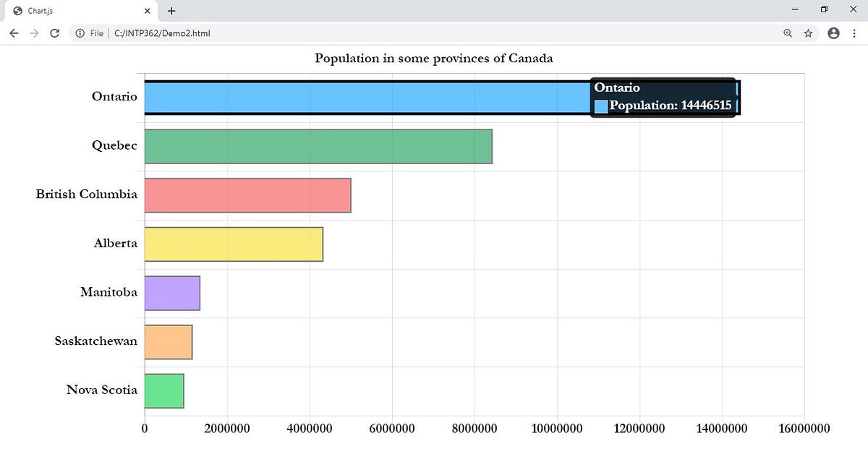Open the Chrome profile avatar icon
868x462 pixels.
(833, 33)
